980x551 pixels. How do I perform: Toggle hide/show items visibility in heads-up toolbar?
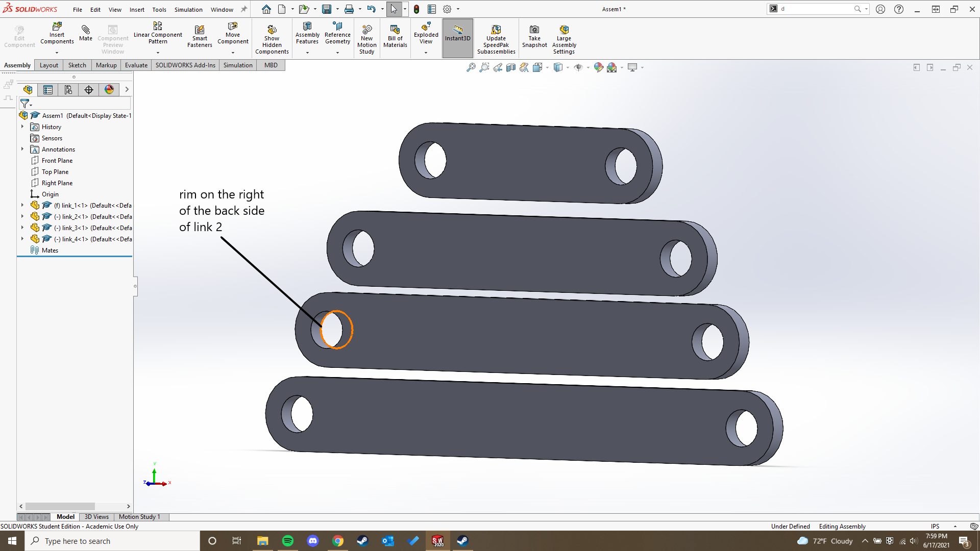pyautogui.click(x=579, y=67)
